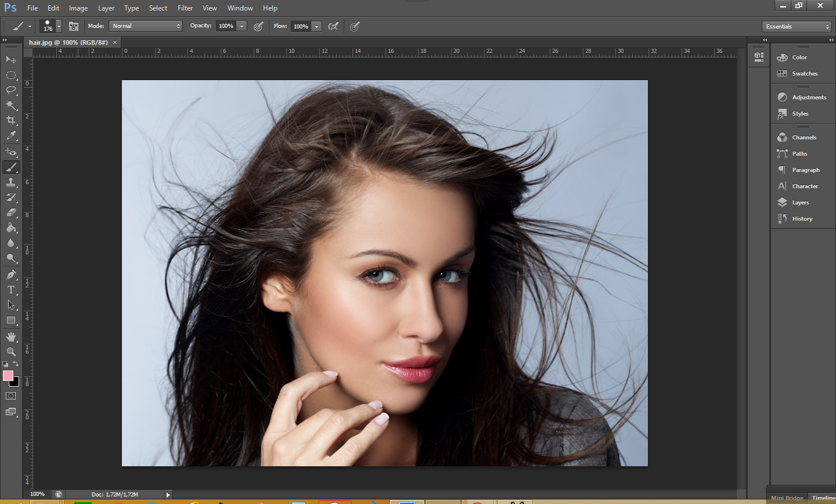Select the Horizontal Type tool
836x504 pixels.
pos(11,290)
